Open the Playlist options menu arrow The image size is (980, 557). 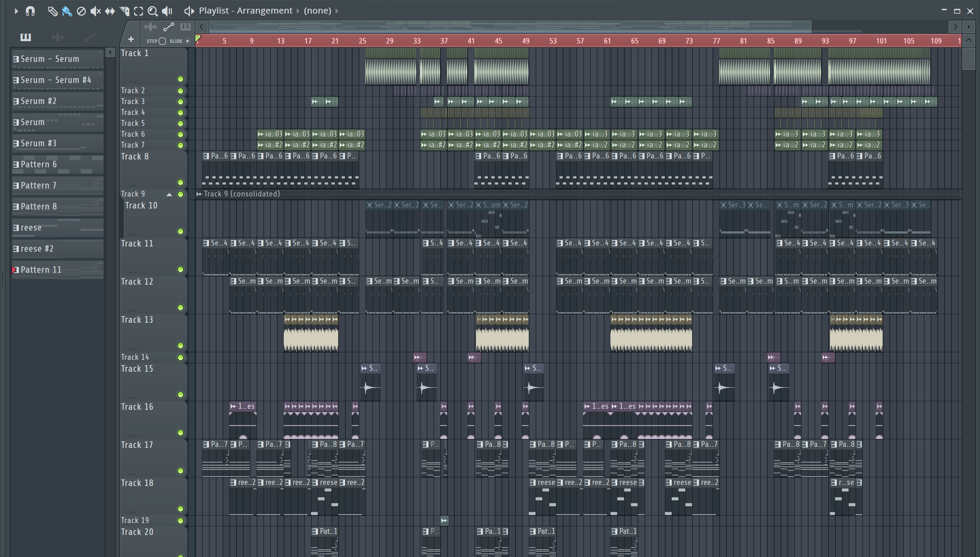16,11
